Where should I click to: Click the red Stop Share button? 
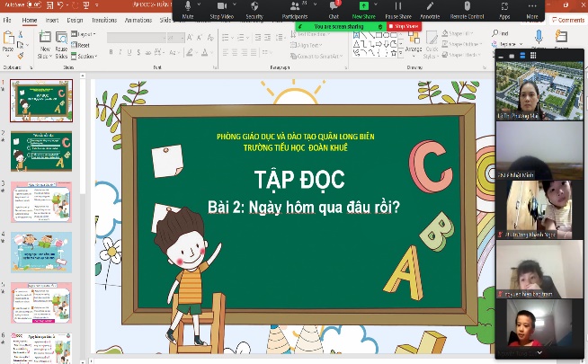(404, 26)
